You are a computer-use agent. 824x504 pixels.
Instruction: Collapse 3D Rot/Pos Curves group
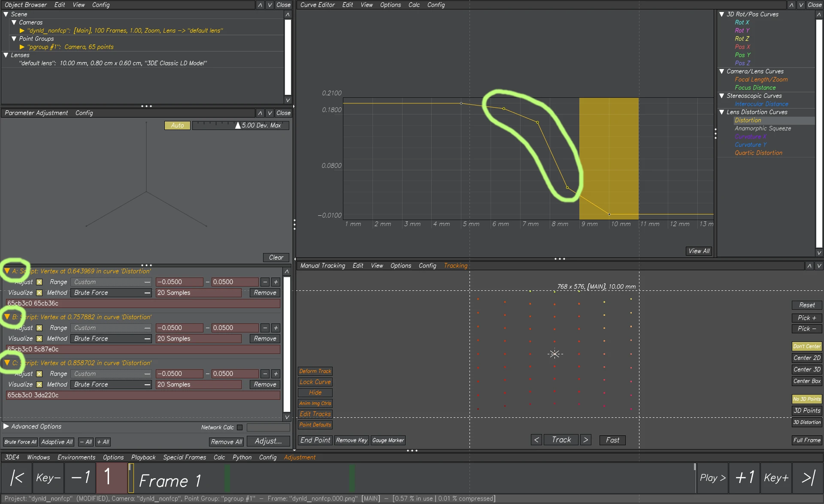pyautogui.click(x=722, y=14)
